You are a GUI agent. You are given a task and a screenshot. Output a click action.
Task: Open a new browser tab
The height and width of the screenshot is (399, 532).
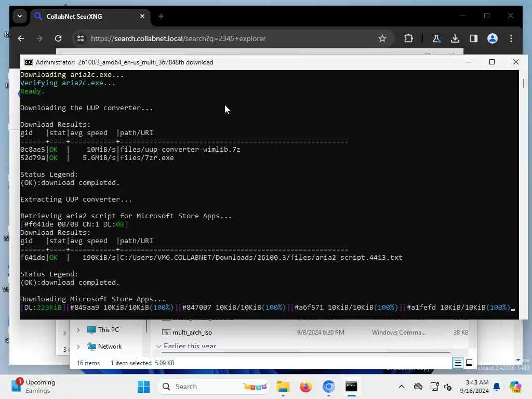pyautogui.click(x=161, y=16)
